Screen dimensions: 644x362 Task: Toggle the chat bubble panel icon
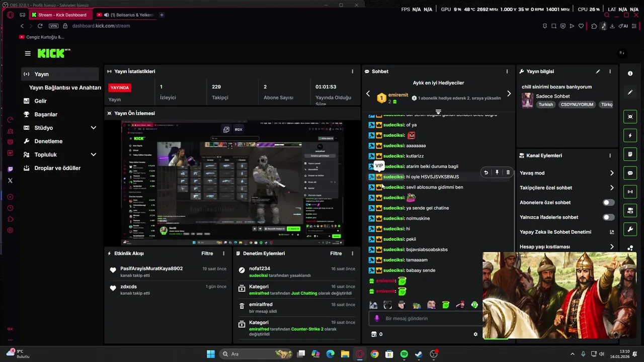tap(630, 173)
